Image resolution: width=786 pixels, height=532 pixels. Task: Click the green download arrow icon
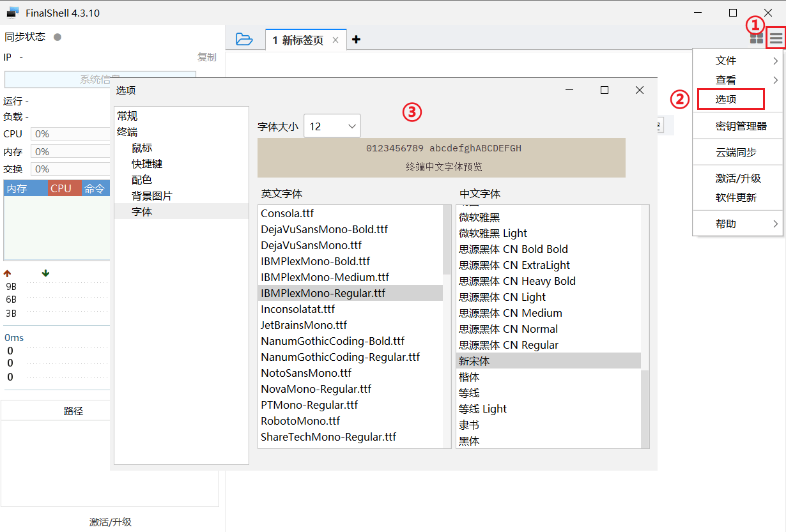(x=45, y=273)
